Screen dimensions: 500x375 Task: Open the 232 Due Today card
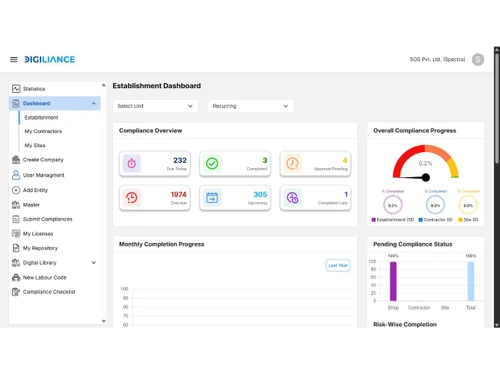pyautogui.click(x=155, y=163)
